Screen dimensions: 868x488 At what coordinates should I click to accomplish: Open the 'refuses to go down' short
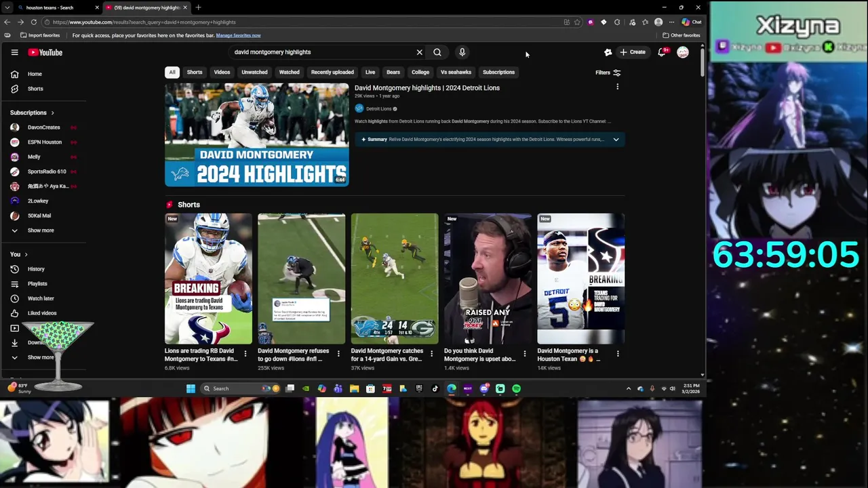(302, 279)
